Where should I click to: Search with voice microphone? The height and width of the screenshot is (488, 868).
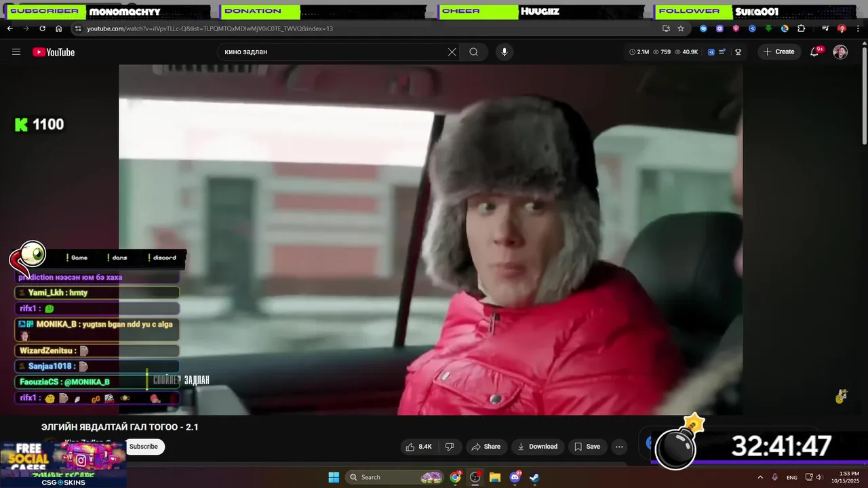[504, 52]
